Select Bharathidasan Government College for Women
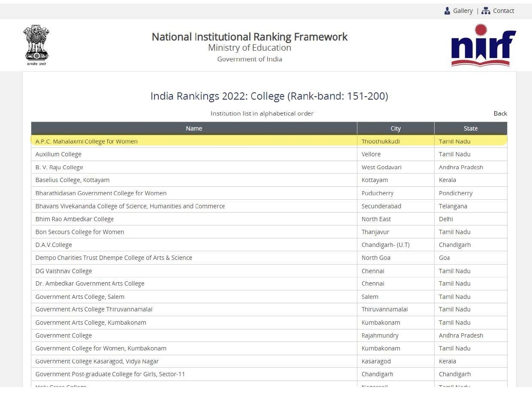Image resolution: width=532 pixels, height=393 pixels. click(101, 193)
